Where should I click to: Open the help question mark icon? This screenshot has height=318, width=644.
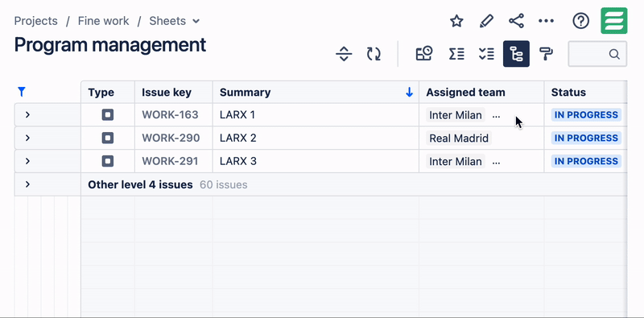pos(580,21)
